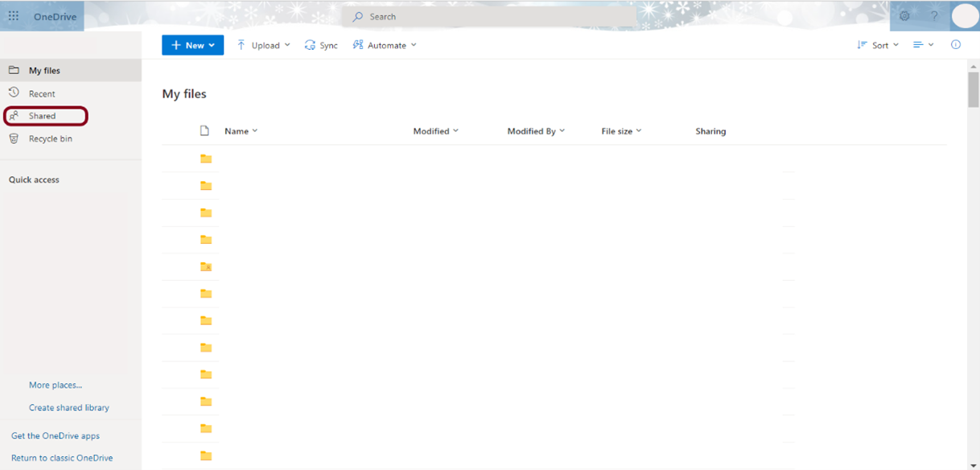Open the Upload dropdown menu
The height and width of the screenshot is (470, 980).
click(x=264, y=46)
